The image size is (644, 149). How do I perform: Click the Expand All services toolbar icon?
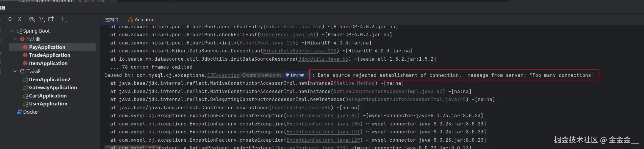tap(10, 19)
